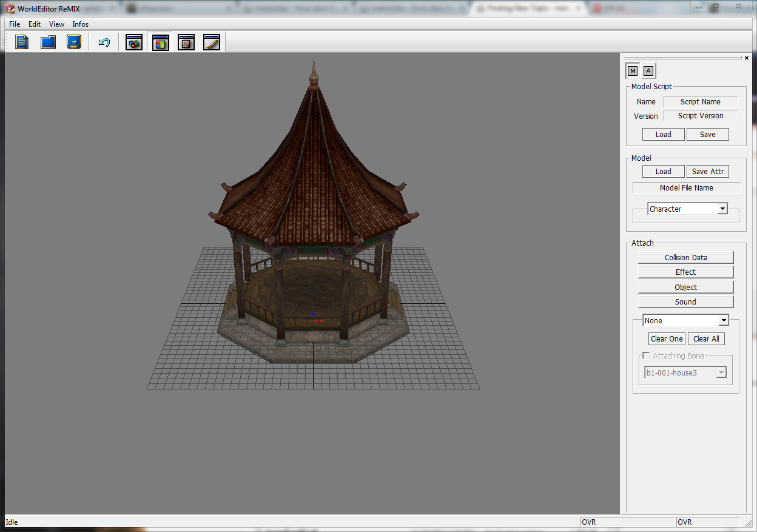Save using the toolbar save icon
757x532 pixels.
tap(74, 41)
